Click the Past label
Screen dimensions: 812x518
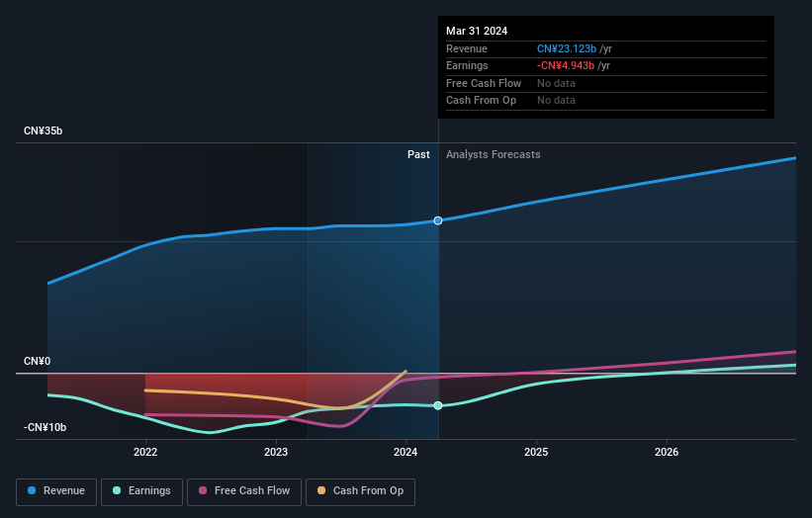[418, 155]
